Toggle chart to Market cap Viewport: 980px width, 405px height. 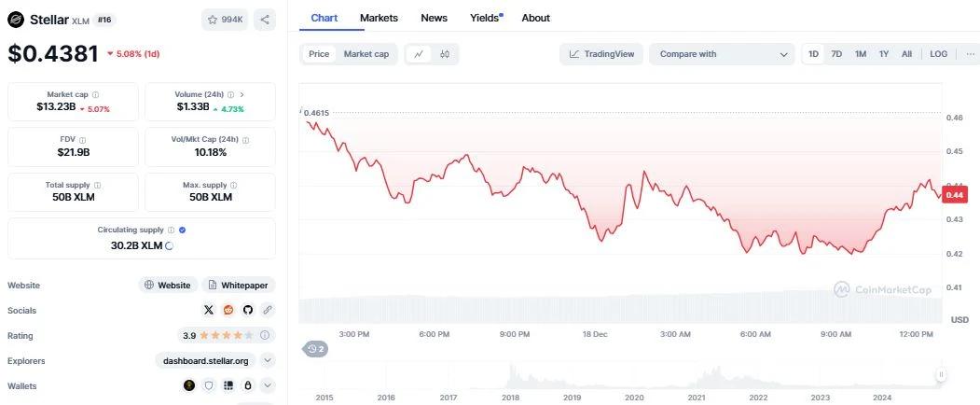[366, 54]
